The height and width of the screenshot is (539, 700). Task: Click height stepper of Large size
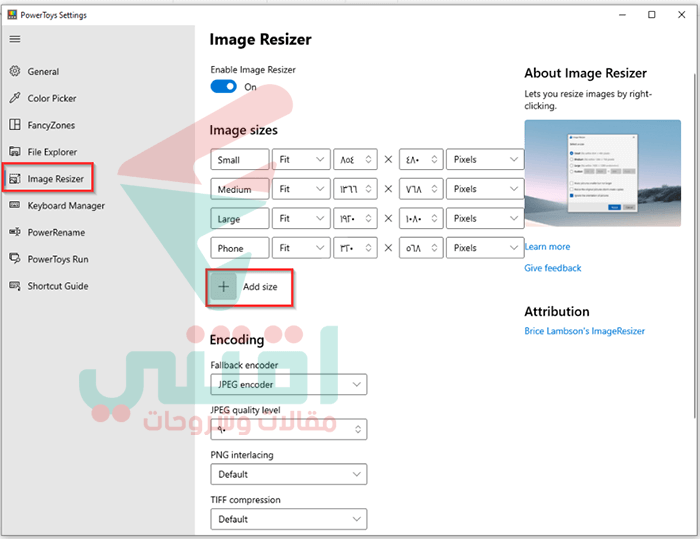pos(434,218)
